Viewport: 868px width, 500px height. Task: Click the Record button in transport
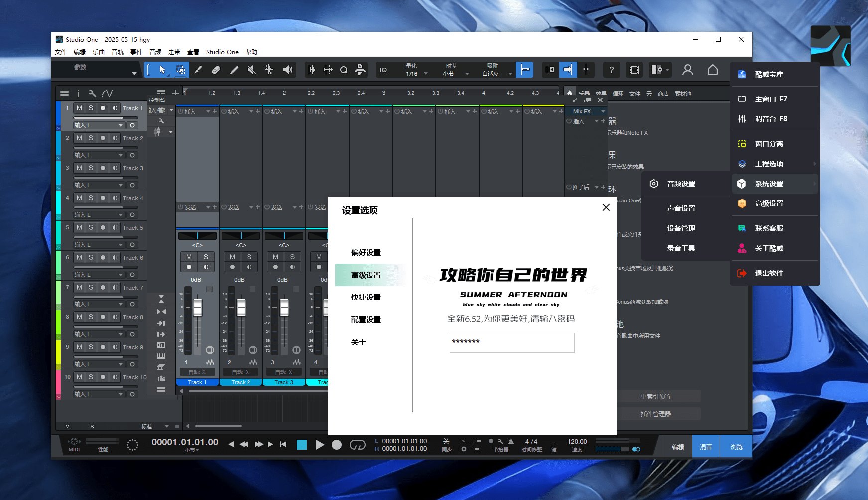coord(337,445)
